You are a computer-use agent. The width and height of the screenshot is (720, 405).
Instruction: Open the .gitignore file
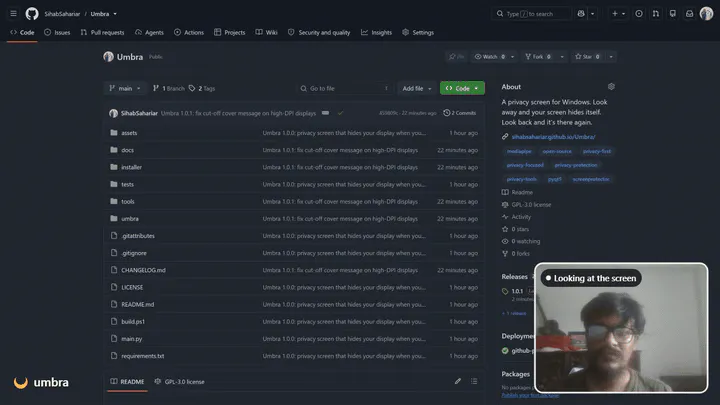134,253
